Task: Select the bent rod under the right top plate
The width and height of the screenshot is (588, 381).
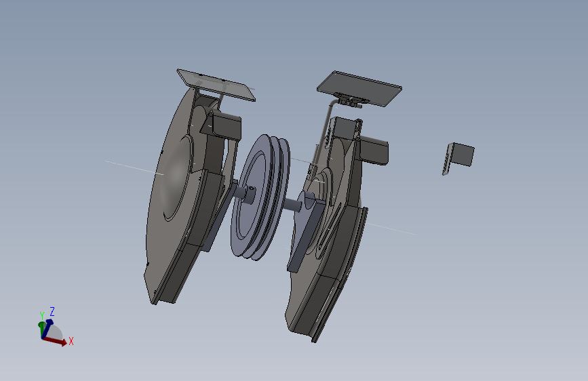Action: click(325, 132)
